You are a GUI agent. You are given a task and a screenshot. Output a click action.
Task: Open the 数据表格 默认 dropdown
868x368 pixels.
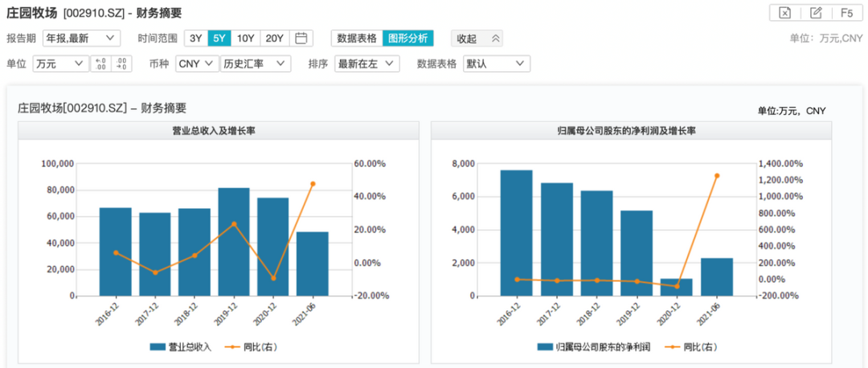point(497,63)
